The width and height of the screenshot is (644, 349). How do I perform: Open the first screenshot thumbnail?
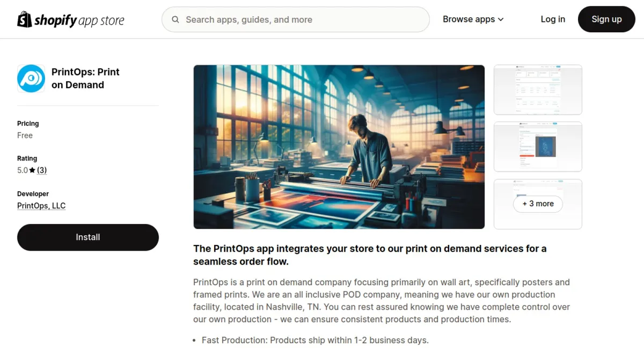[x=538, y=90]
